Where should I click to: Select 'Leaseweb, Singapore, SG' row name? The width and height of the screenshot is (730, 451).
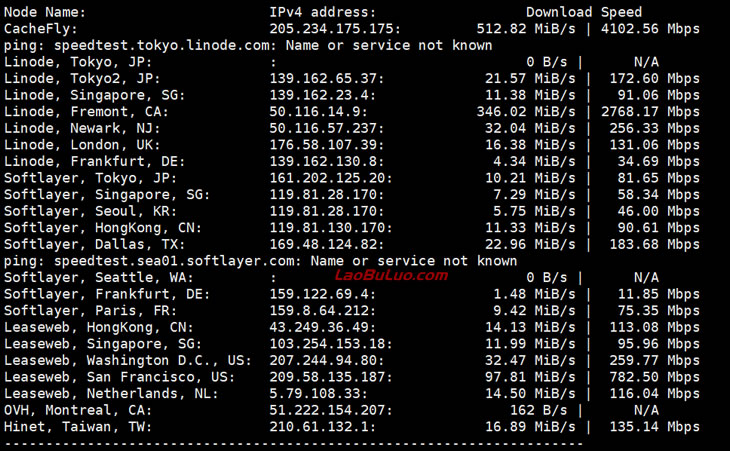103,344
